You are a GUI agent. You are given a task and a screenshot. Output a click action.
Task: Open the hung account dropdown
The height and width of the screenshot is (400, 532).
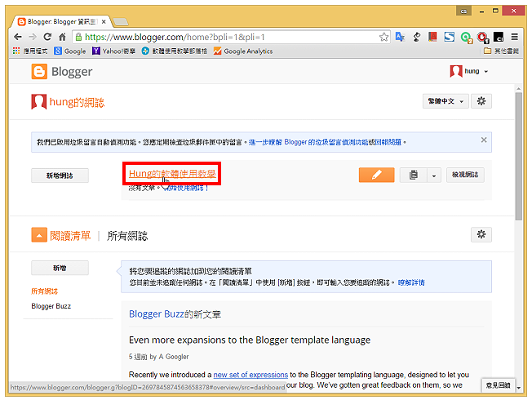pos(469,71)
